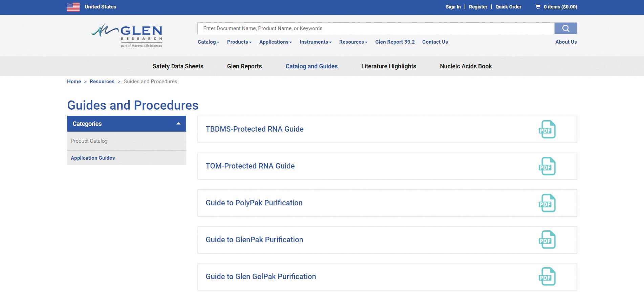644x295 pixels.
Task: Switch to Nucleic Acids Book tab
Action: (x=466, y=66)
